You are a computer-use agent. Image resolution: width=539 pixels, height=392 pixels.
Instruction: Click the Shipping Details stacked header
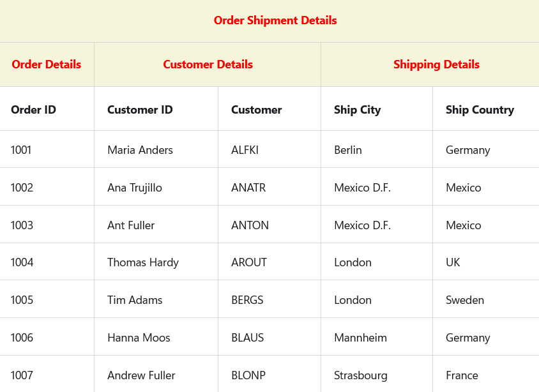[x=436, y=64]
